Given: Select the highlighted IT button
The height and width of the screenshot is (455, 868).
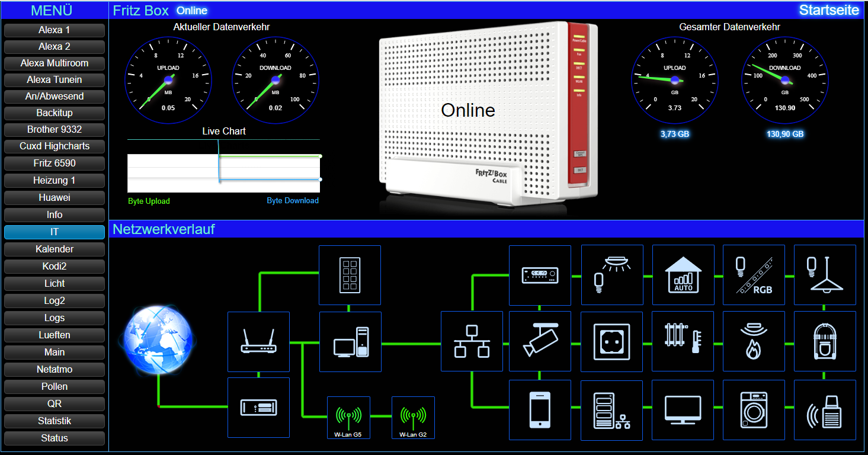Looking at the screenshot, I should tap(55, 232).
